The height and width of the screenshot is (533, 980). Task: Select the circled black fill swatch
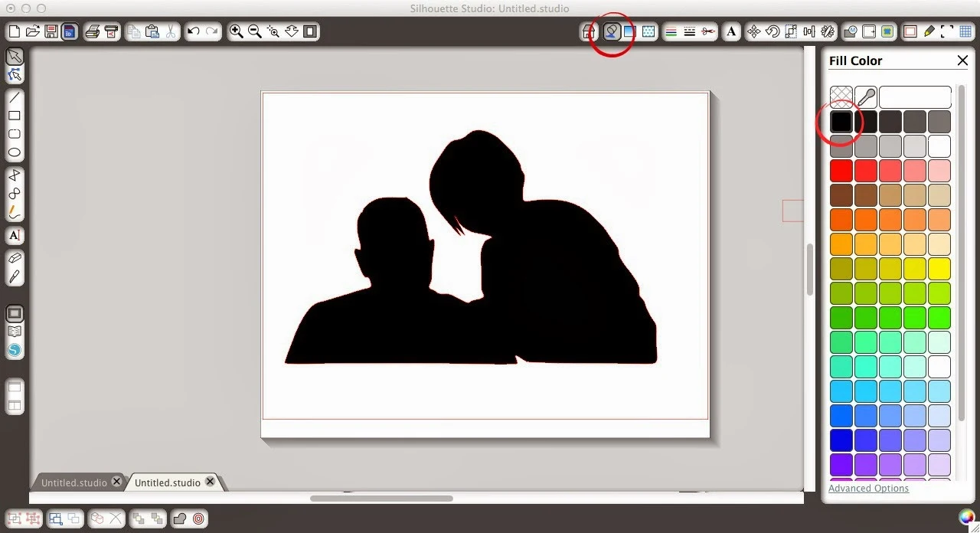click(841, 120)
